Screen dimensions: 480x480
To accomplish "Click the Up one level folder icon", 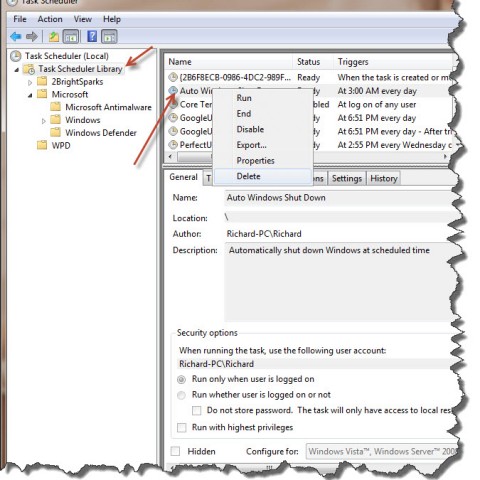I will [54, 36].
